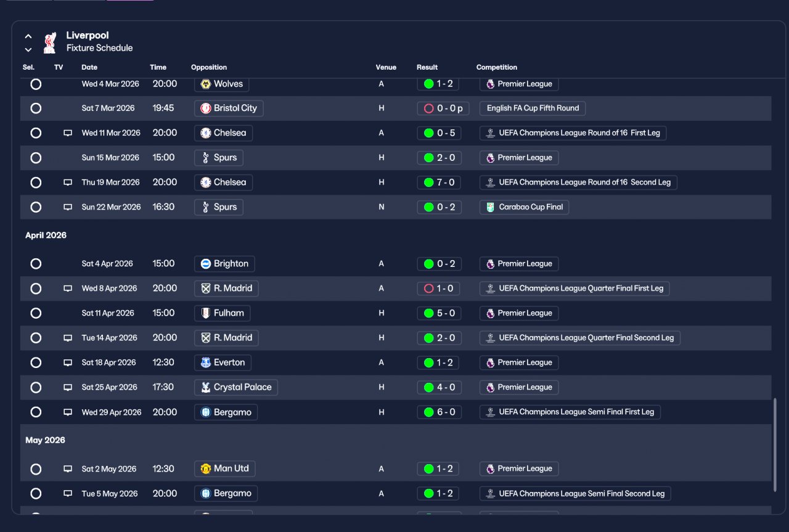
Task: Select the Fulham fixture radio button
Action: 36,313
